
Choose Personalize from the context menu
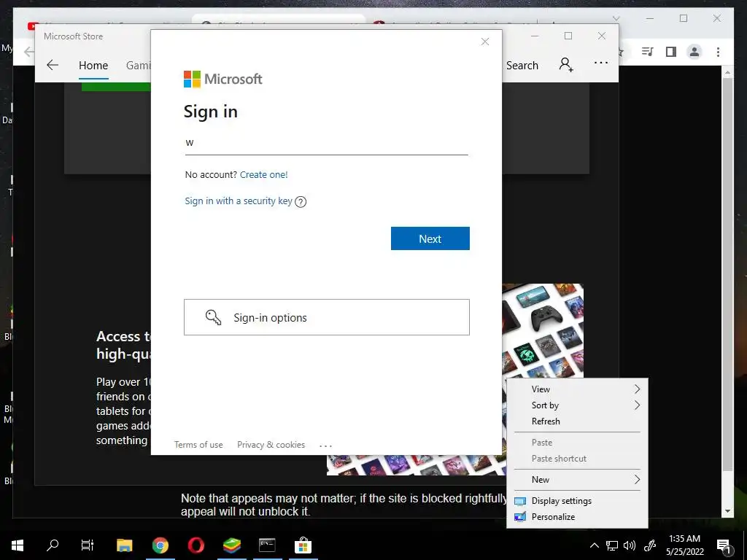[x=577, y=517]
